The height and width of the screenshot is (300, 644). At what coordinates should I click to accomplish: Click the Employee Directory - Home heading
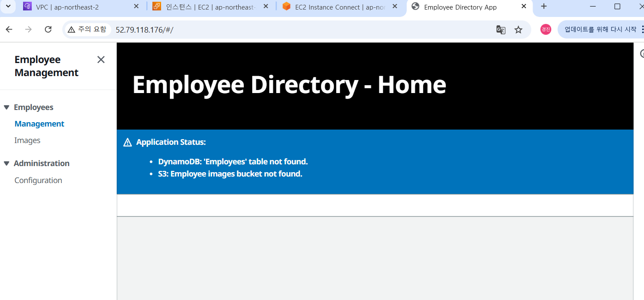pyautogui.click(x=289, y=84)
